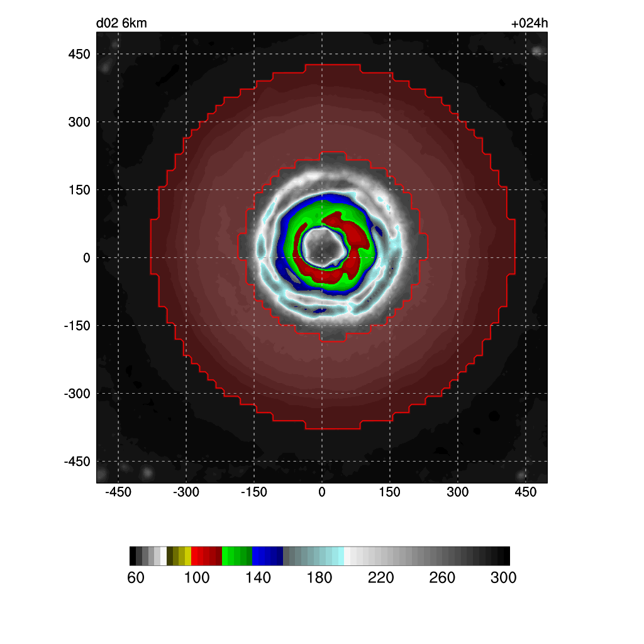Click the colorbar tick label "60"
Screen dimensions: 644x644
coord(136,578)
